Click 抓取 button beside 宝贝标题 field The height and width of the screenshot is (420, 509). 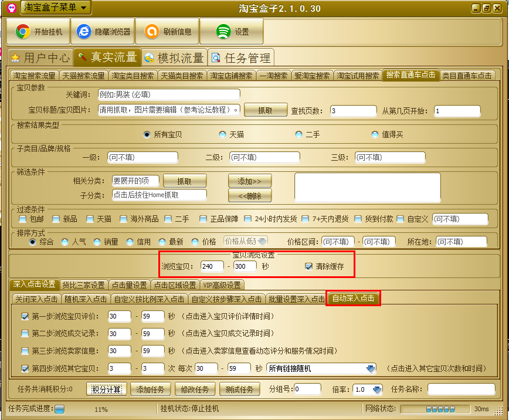click(266, 110)
